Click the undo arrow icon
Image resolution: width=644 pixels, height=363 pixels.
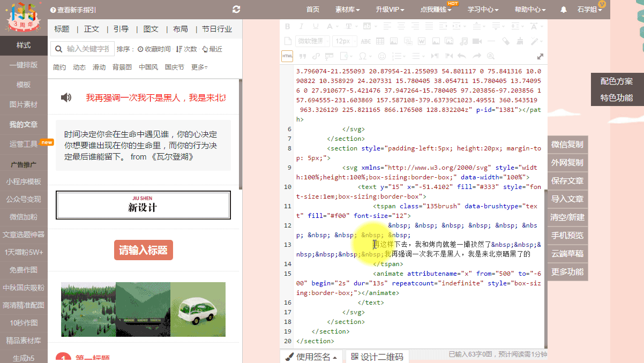click(x=461, y=56)
